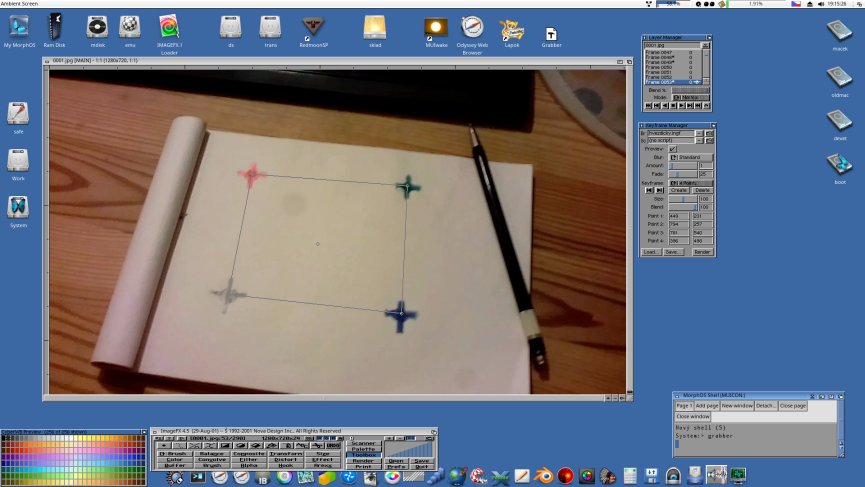Open the Odyssey Web Browser icon

(472, 28)
